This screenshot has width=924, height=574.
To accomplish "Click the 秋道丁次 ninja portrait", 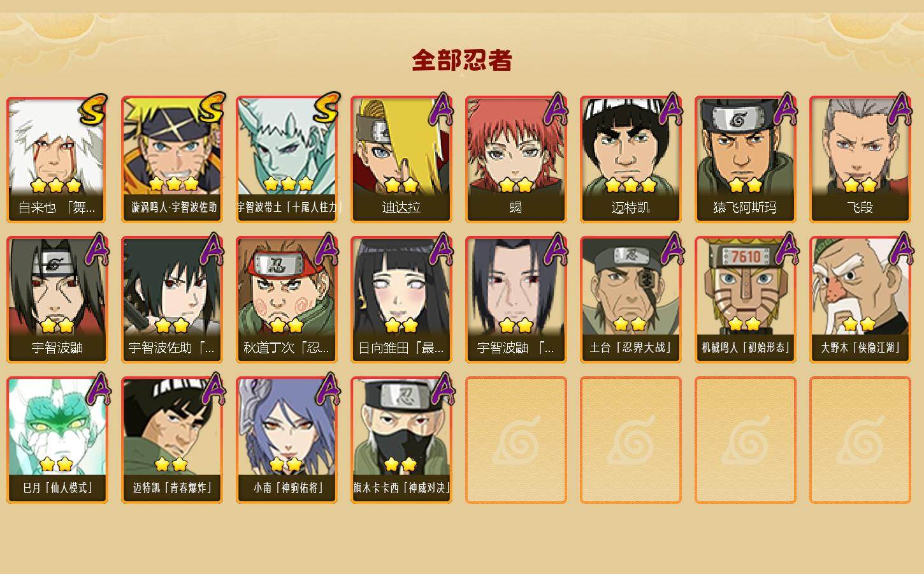I will click(287, 300).
